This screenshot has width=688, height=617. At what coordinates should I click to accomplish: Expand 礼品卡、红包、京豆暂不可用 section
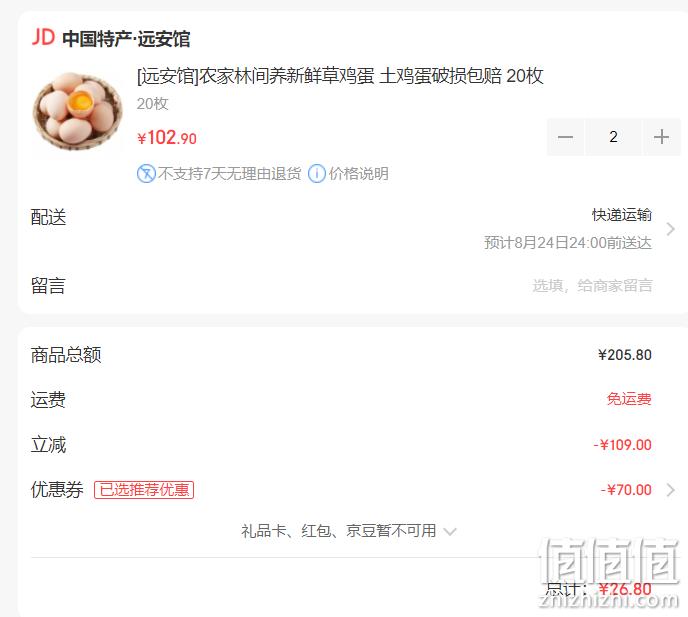(349, 531)
